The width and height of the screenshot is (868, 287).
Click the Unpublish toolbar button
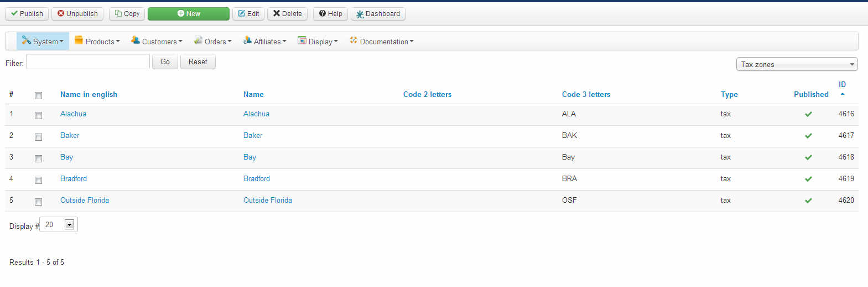[x=77, y=14]
